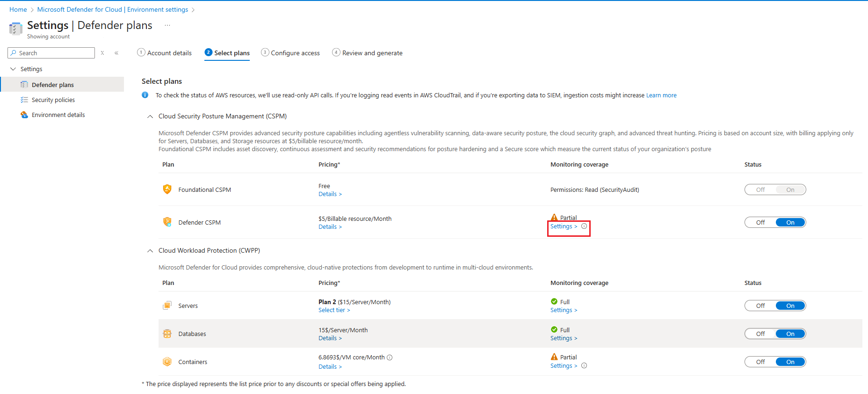This screenshot has height=394, width=868.
Task: Click info icon next to Defender CSPM Settings
Action: coord(584,226)
